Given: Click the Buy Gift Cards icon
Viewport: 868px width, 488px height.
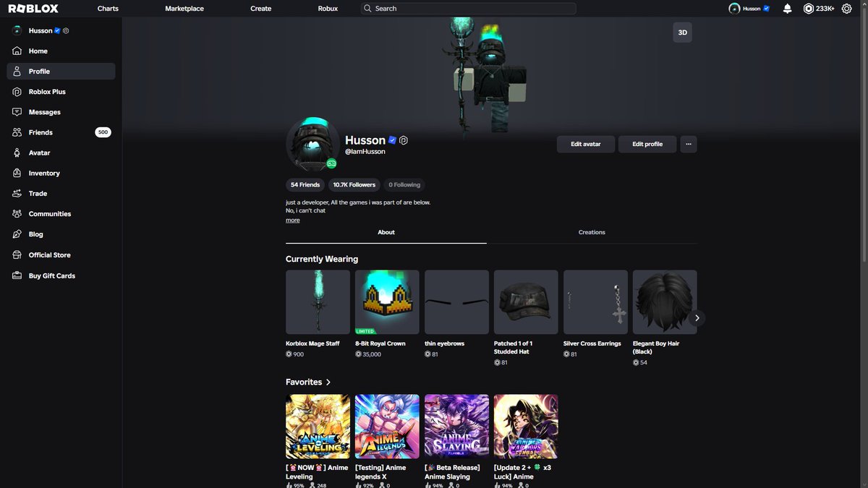Looking at the screenshot, I should 17,275.
